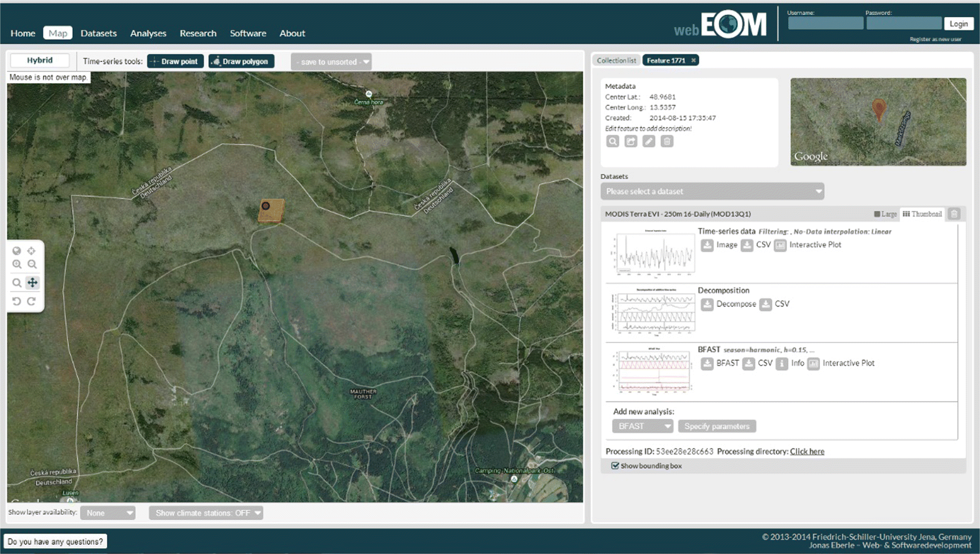
Task: Click the share/export feature icon in Metadata
Action: click(x=631, y=141)
